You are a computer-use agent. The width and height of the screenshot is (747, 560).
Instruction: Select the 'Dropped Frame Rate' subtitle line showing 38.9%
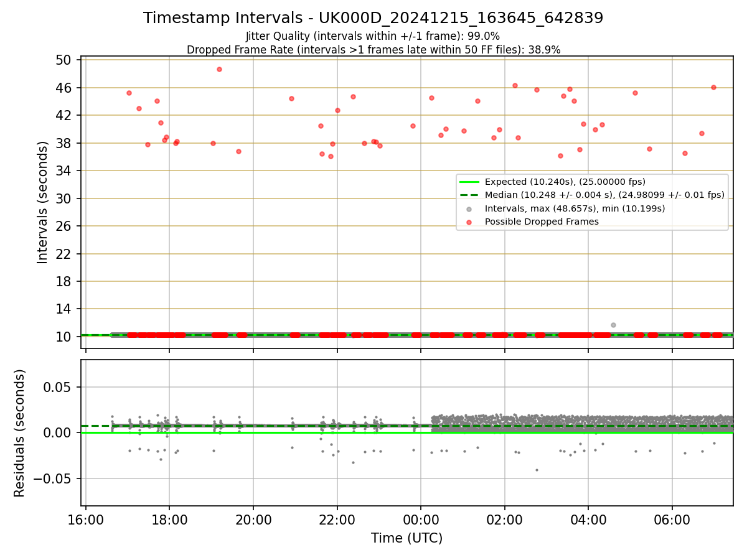[x=374, y=50]
